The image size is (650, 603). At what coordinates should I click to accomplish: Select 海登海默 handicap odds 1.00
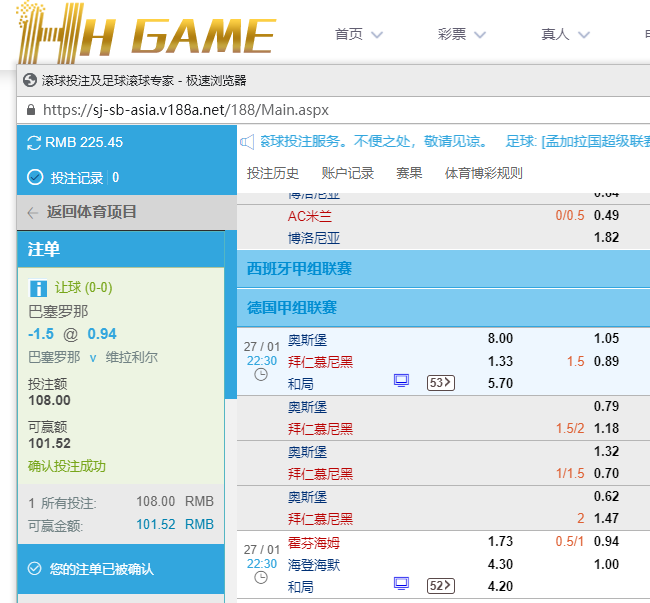[x=606, y=564]
